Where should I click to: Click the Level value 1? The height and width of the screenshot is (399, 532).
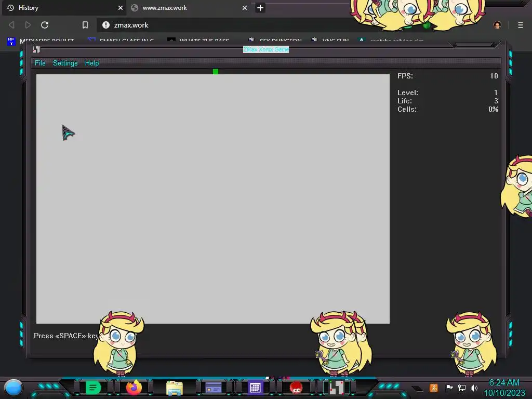(496, 92)
